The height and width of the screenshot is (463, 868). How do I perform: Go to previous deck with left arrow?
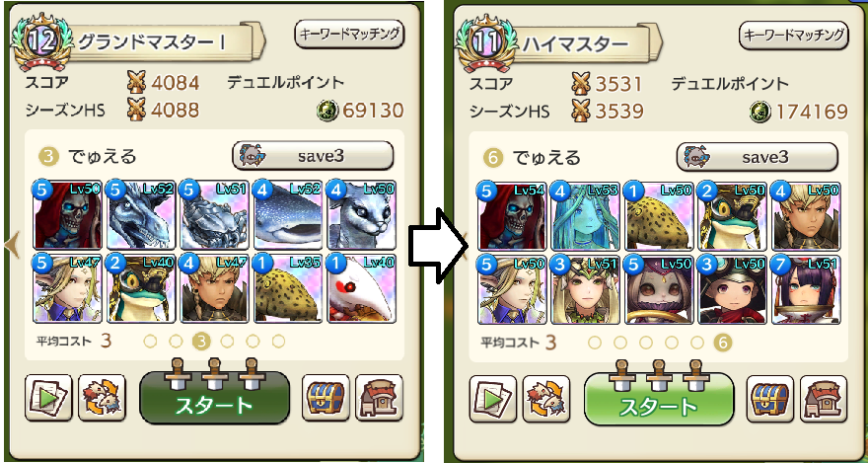[x=12, y=246]
